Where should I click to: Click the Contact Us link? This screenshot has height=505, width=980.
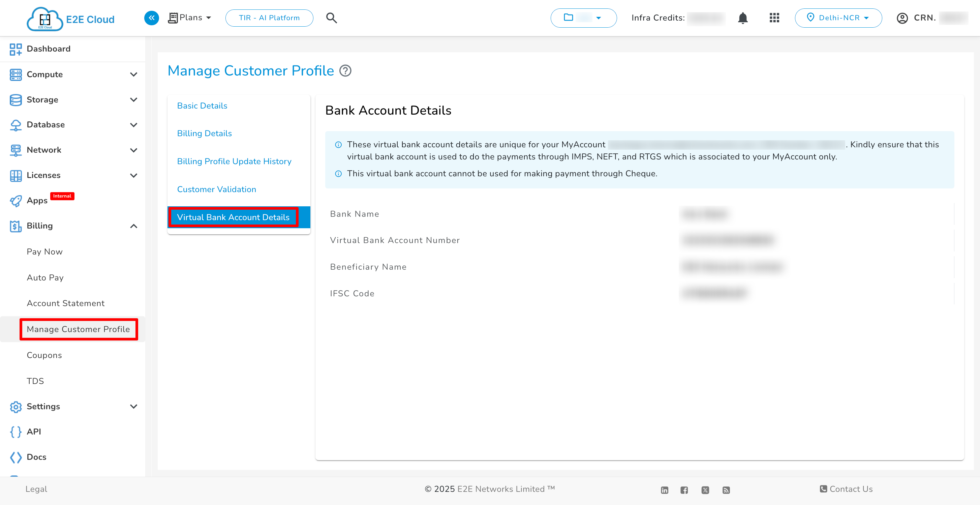point(846,489)
